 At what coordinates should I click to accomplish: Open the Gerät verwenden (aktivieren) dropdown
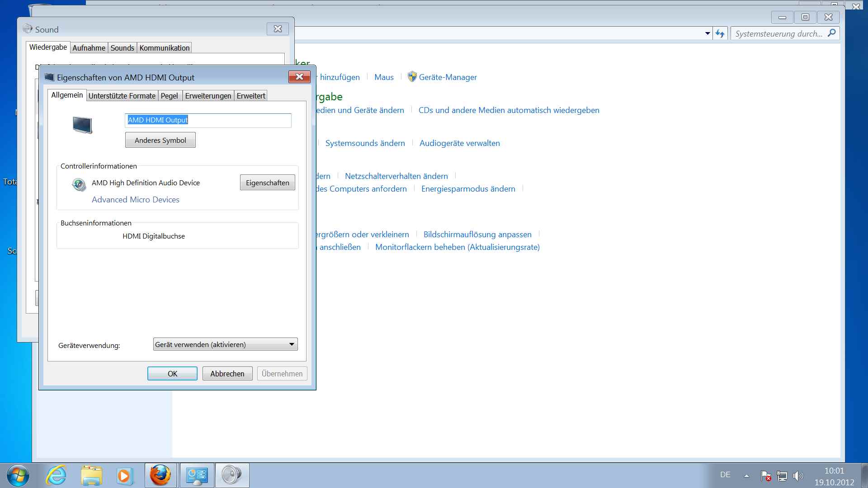225,344
